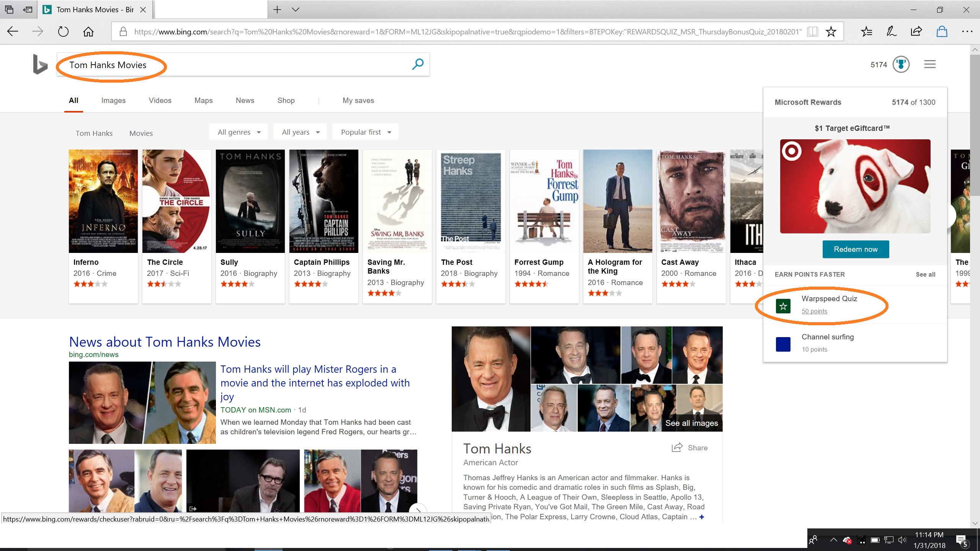Open the browser home page
Image resolution: width=980 pixels, height=551 pixels.
(x=88, y=31)
